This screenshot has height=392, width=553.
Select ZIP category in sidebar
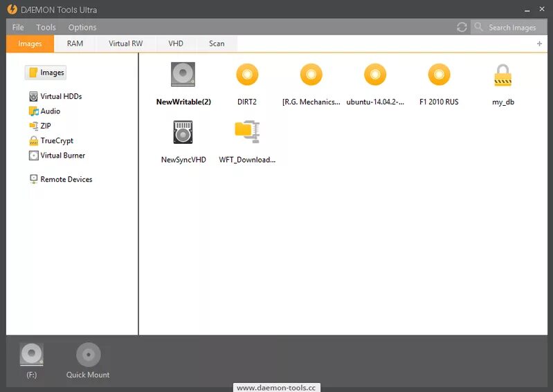(40, 126)
